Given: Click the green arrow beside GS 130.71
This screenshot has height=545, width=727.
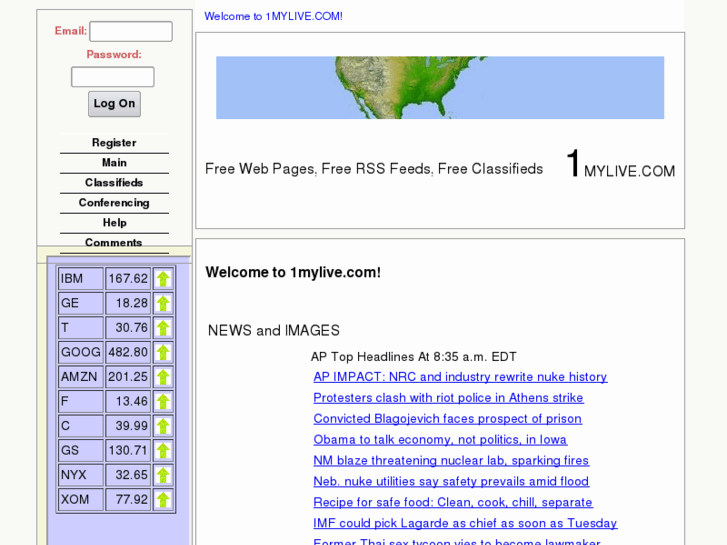Looking at the screenshot, I should (x=163, y=451).
